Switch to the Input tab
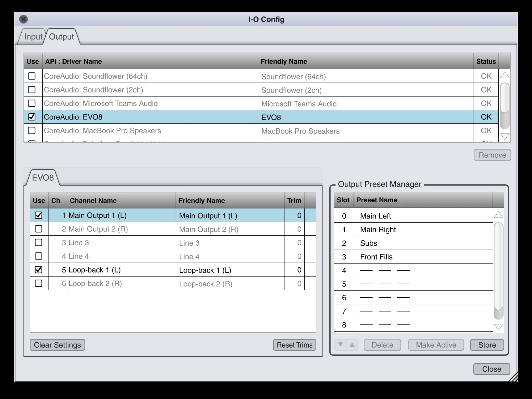The height and width of the screenshot is (399, 532). [x=33, y=36]
